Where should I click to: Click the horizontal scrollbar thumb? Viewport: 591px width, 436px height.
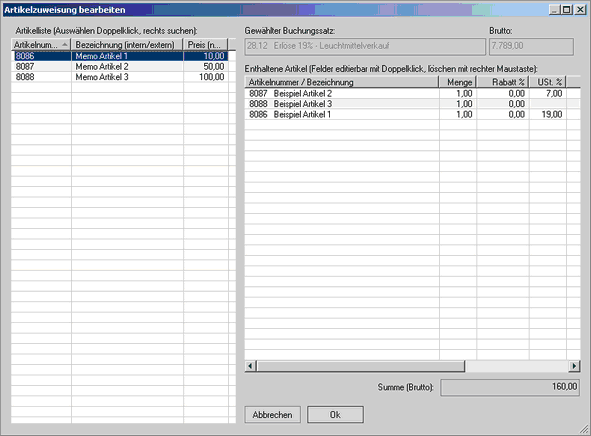(361, 366)
